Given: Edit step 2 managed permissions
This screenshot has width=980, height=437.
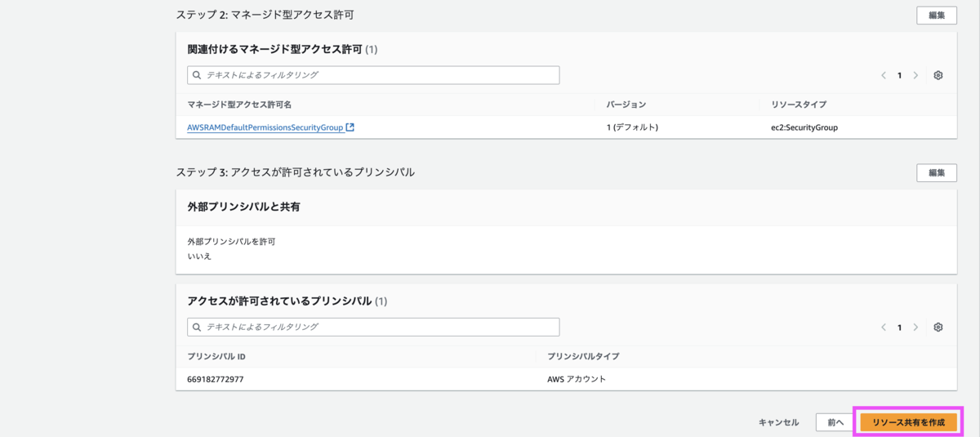Looking at the screenshot, I should pyautogui.click(x=937, y=16).
